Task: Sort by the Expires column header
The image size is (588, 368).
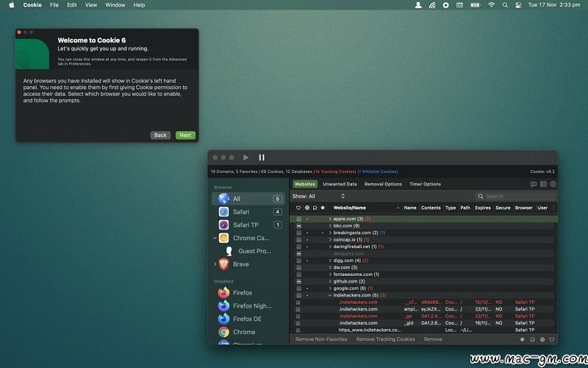Action: [483, 208]
